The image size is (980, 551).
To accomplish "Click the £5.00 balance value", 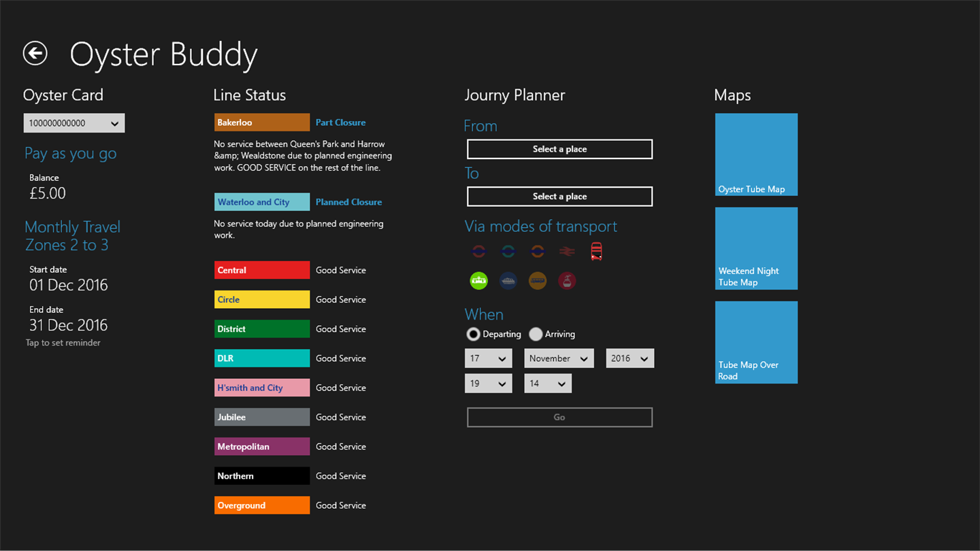I will pyautogui.click(x=48, y=193).
